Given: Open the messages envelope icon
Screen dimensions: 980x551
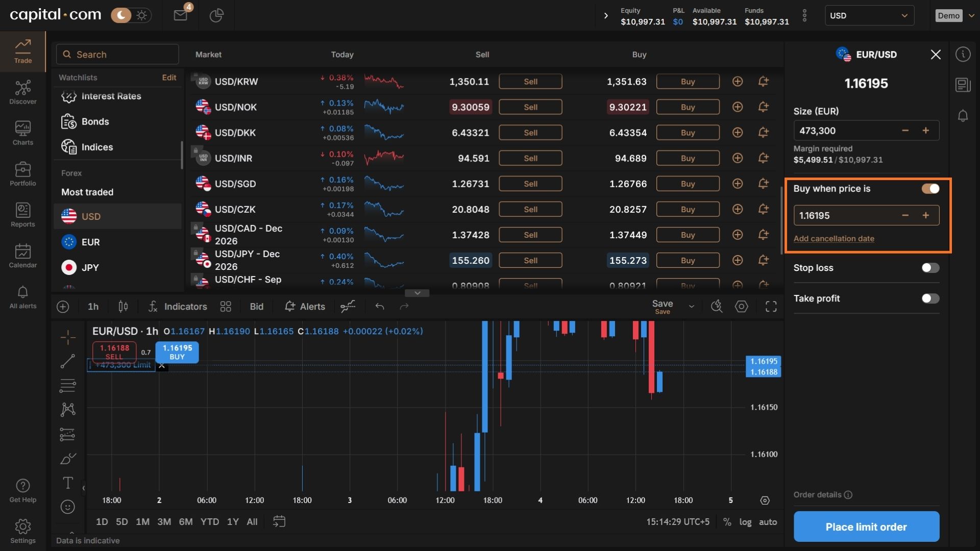Looking at the screenshot, I should pyautogui.click(x=180, y=15).
